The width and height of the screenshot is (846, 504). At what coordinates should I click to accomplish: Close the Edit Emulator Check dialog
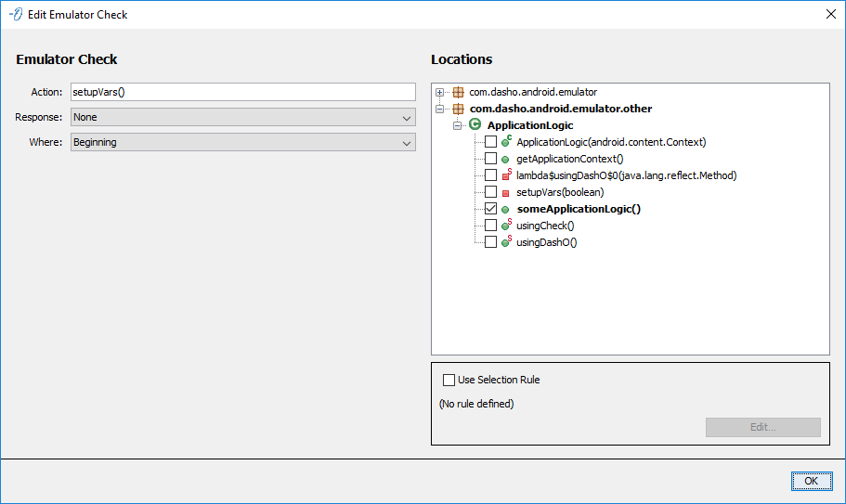coord(830,14)
